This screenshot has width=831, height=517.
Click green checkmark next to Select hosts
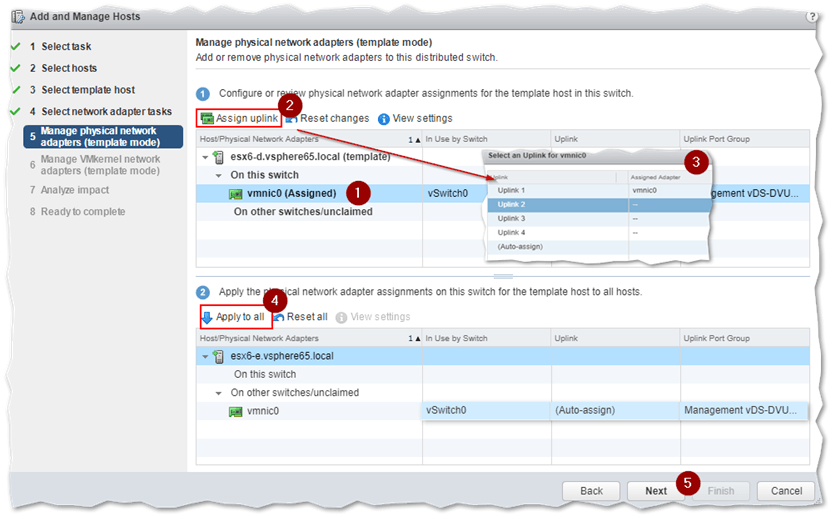point(15,68)
